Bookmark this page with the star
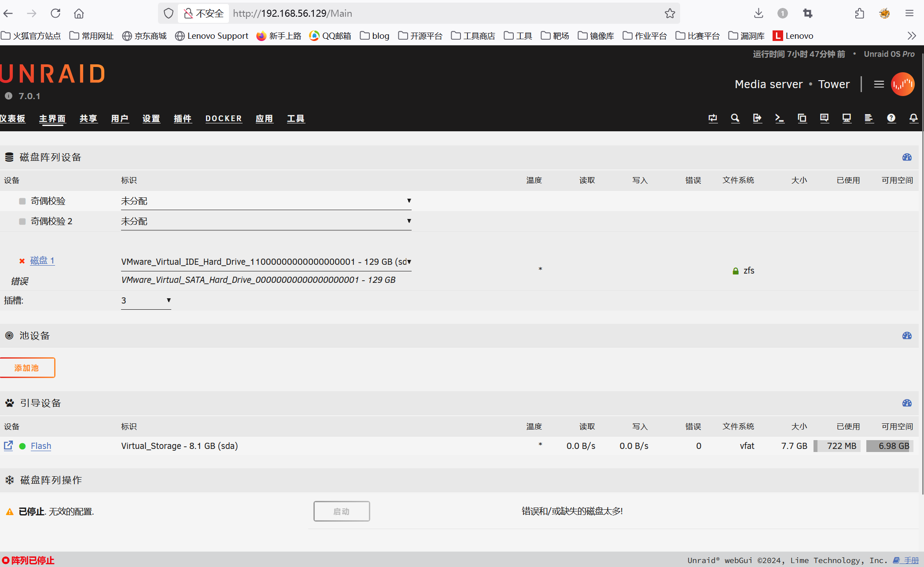 click(670, 13)
